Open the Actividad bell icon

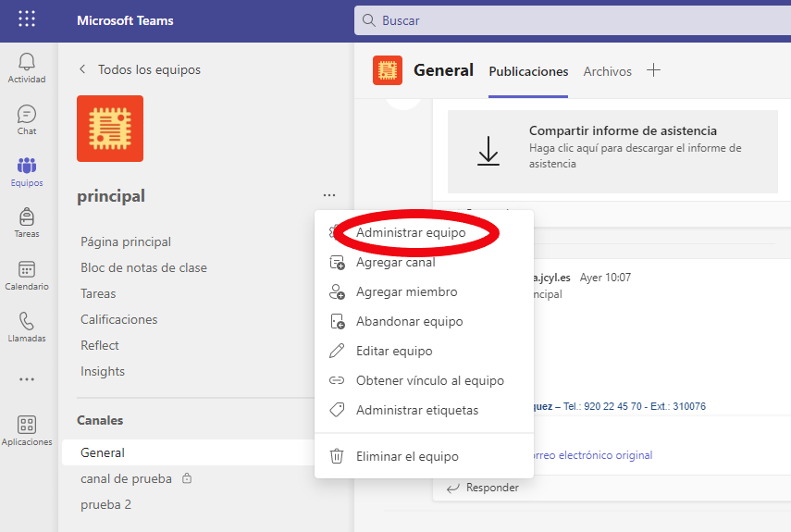(27, 61)
